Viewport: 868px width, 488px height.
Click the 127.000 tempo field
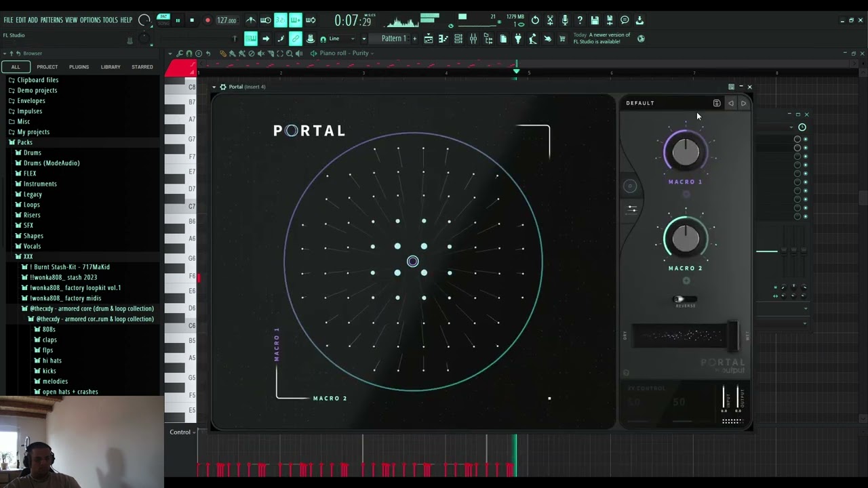click(x=226, y=20)
